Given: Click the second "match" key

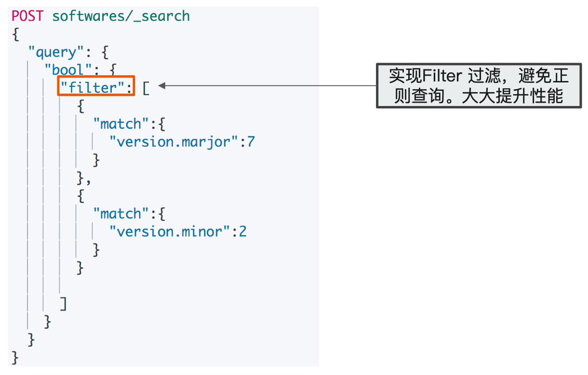Looking at the screenshot, I should click(120, 214).
